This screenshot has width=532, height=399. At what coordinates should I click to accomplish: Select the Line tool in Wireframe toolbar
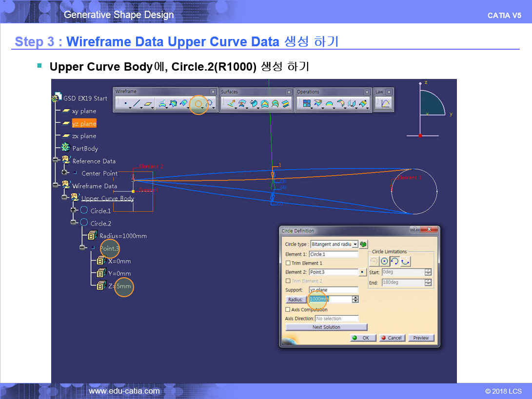tap(137, 103)
